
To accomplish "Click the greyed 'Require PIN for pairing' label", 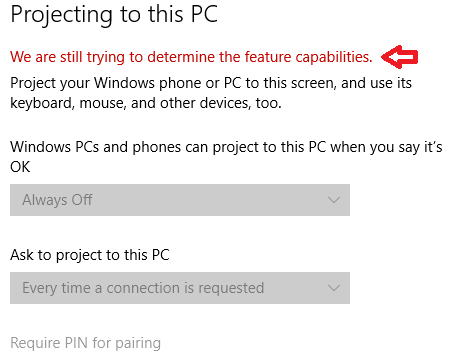I will (85, 343).
